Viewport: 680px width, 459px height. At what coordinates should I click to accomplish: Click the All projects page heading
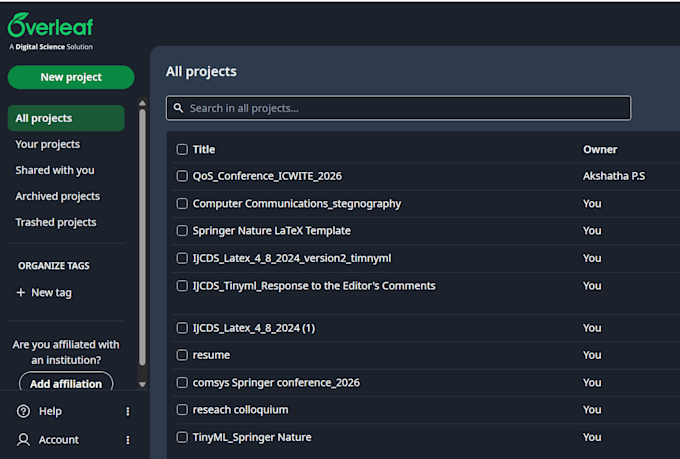pyautogui.click(x=201, y=71)
